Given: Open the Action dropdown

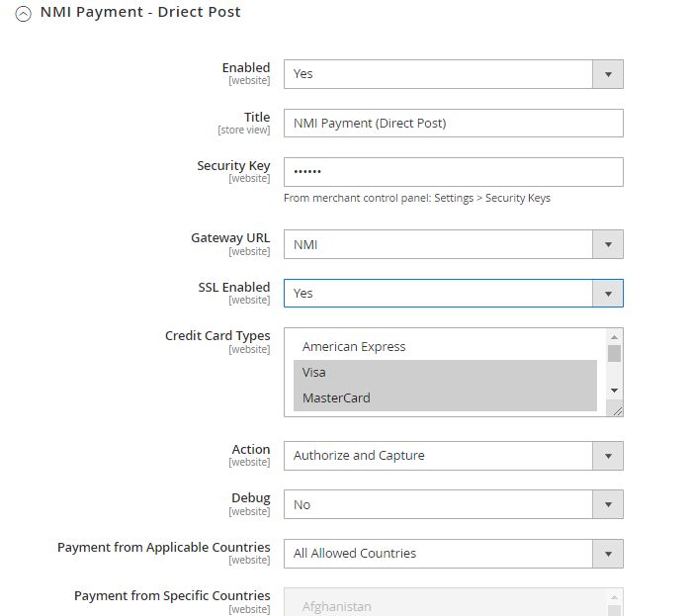Looking at the screenshot, I should pyautogui.click(x=438, y=456).
